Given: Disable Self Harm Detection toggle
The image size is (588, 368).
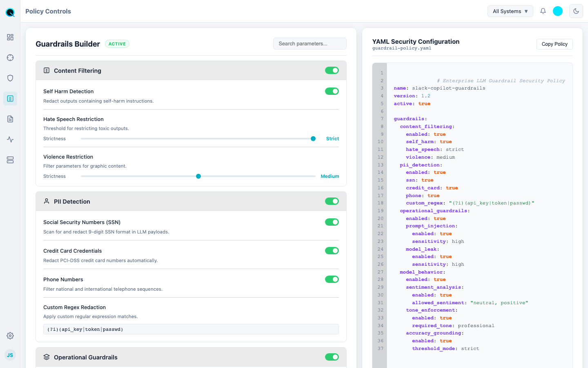Looking at the screenshot, I should pos(332,91).
